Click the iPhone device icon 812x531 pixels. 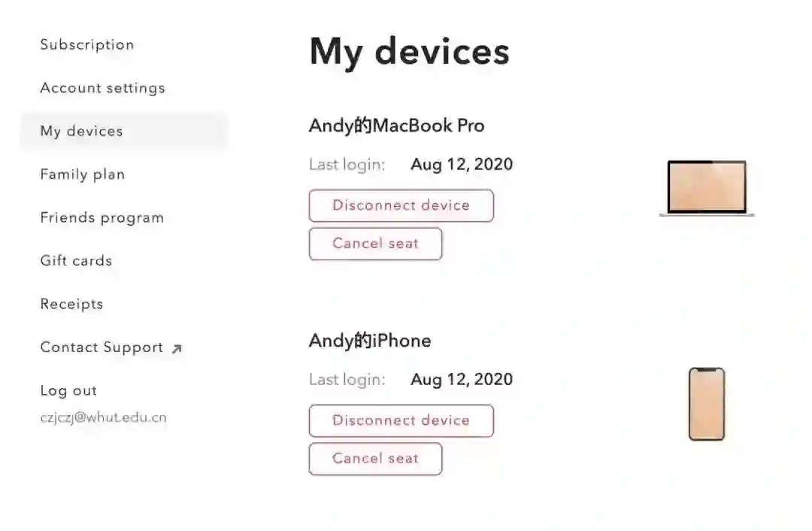pyautogui.click(x=707, y=404)
